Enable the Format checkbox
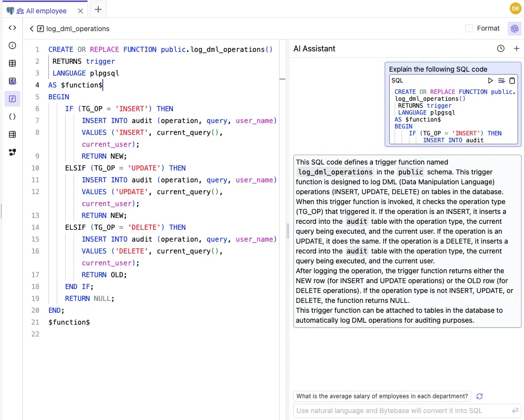The height and width of the screenshot is (420, 524). [x=468, y=28]
